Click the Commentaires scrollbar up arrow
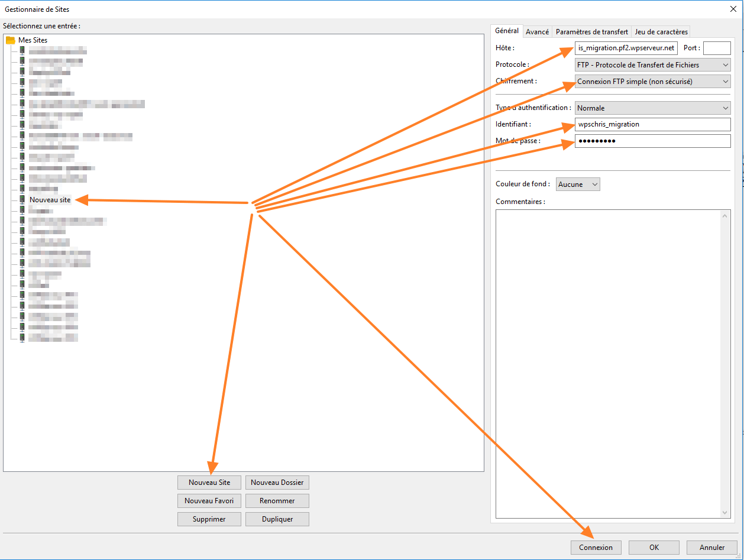Screen dimensions: 744x560 click(724, 215)
